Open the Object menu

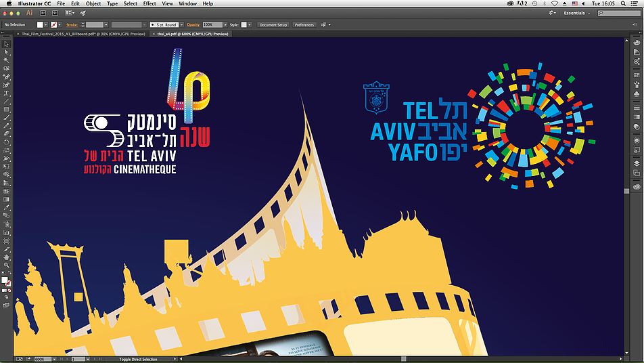pyautogui.click(x=93, y=3)
